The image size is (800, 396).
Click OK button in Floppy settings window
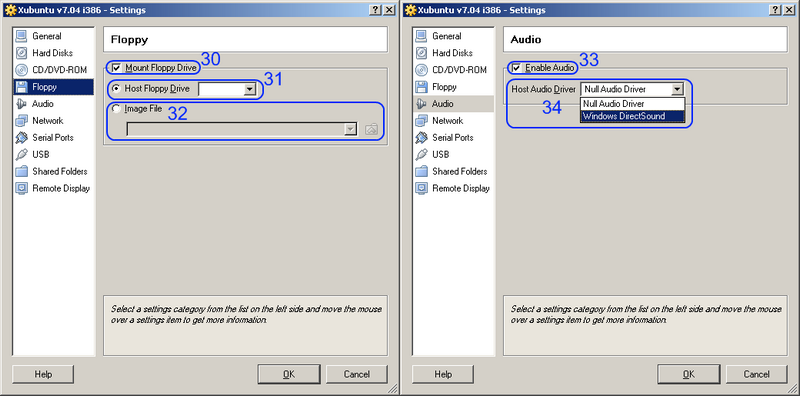[289, 374]
